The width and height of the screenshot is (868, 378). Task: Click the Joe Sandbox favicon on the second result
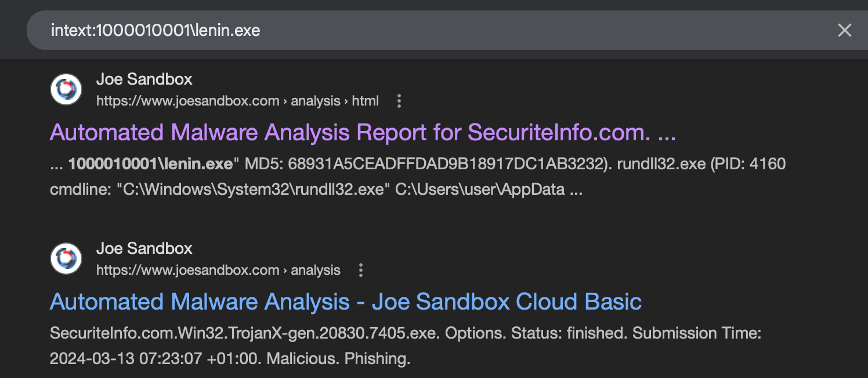point(66,259)
